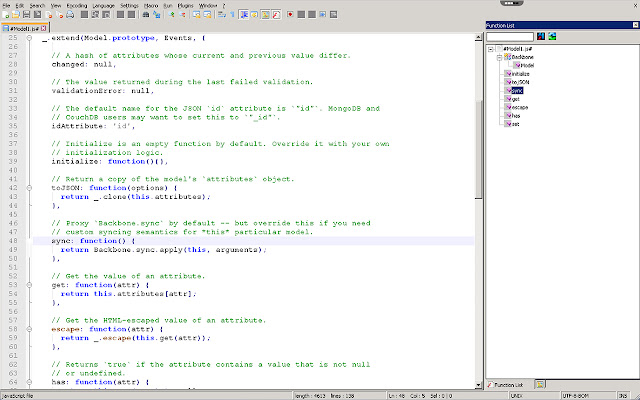Click the Open file folder icon

click(x=16, y=15)
